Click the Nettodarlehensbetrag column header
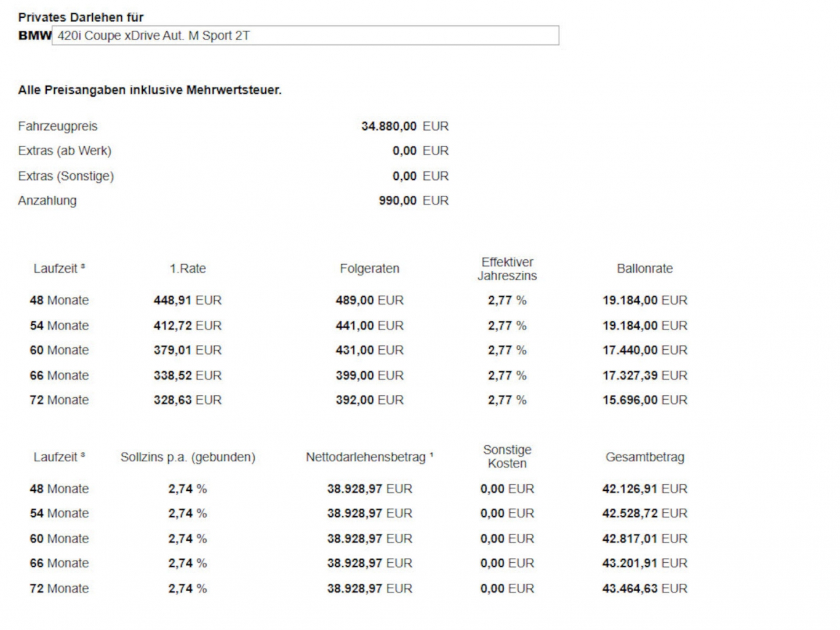Screen dimensions: 840x630 pos(369,457)
